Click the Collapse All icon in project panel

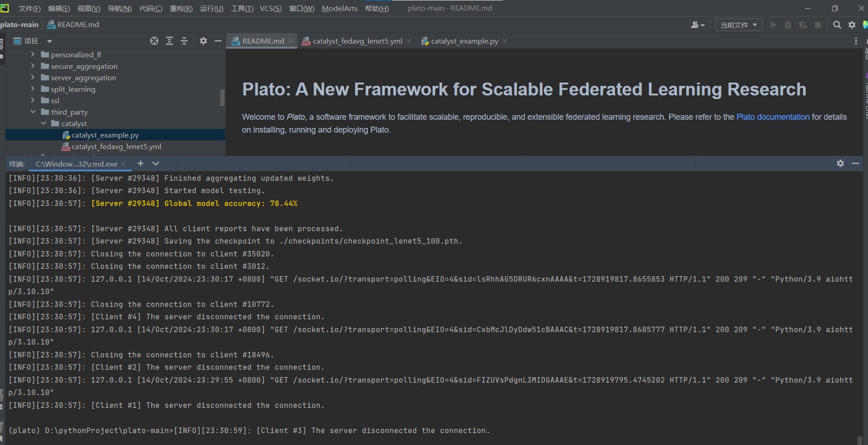tap(184, 41)
